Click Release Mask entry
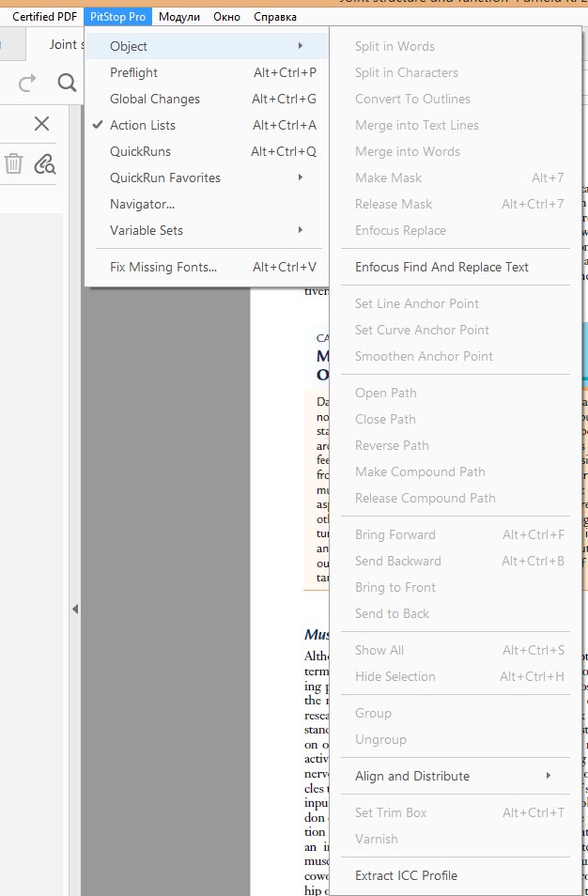This screenshot has width=588, height=896. (x=456, y=204)
